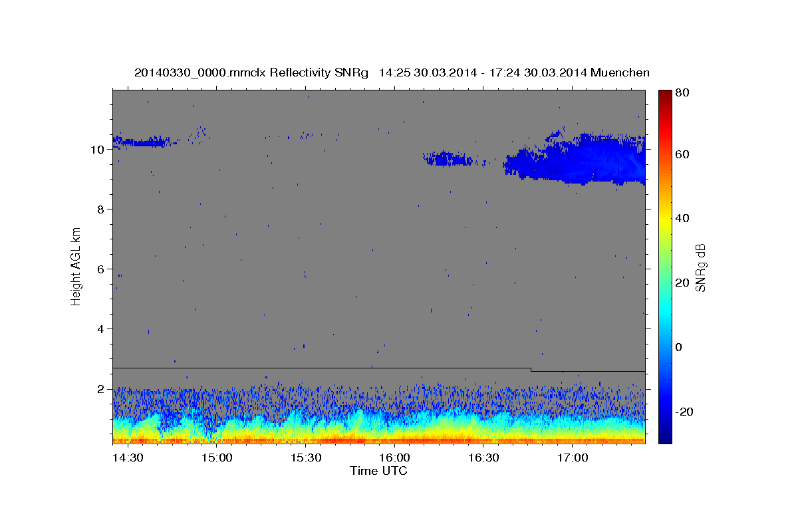The width and height of the screenshot is (798, 532).
Task: Click the small cloud patch after 16:00
Action: [448, 158]
